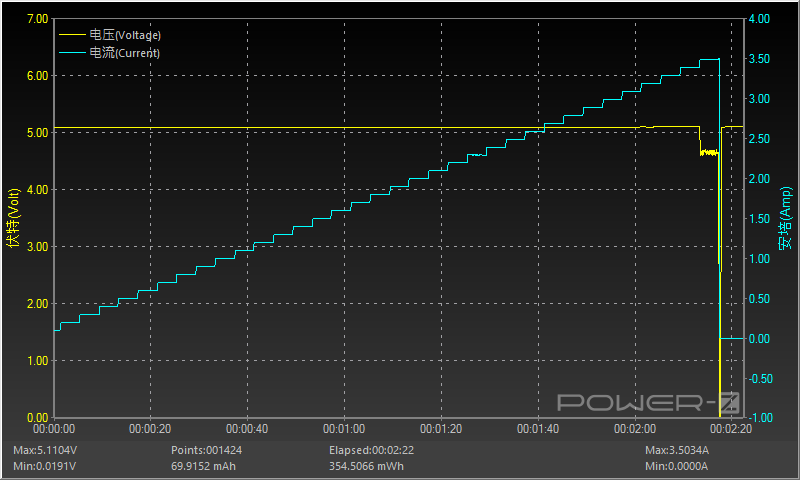Click the Max:3.5034A current readout
This screenshot has height=480, width=800.
click(x=677, y=451)
